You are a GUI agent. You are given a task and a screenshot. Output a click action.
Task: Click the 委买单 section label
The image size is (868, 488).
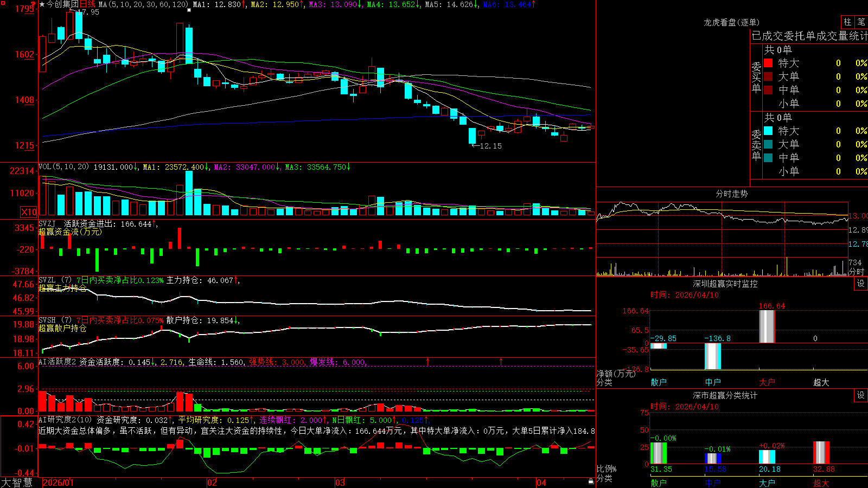coord(756,78)
